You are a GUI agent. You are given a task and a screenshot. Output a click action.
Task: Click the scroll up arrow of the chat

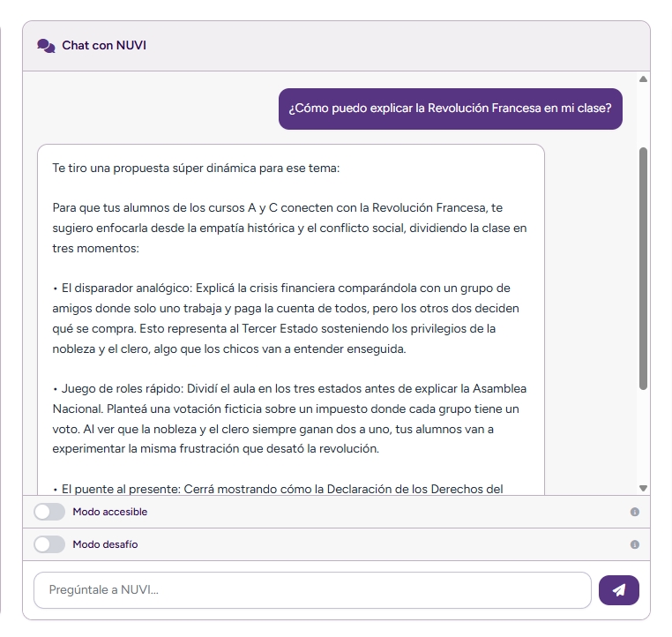coord(643,79)
